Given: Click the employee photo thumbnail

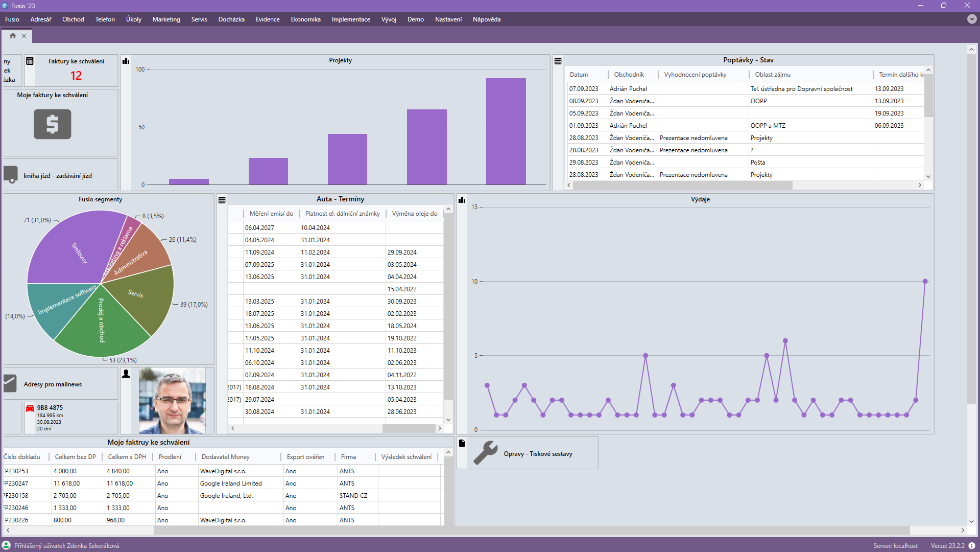Looking at the screenshot, I should (x=172, y=401).
